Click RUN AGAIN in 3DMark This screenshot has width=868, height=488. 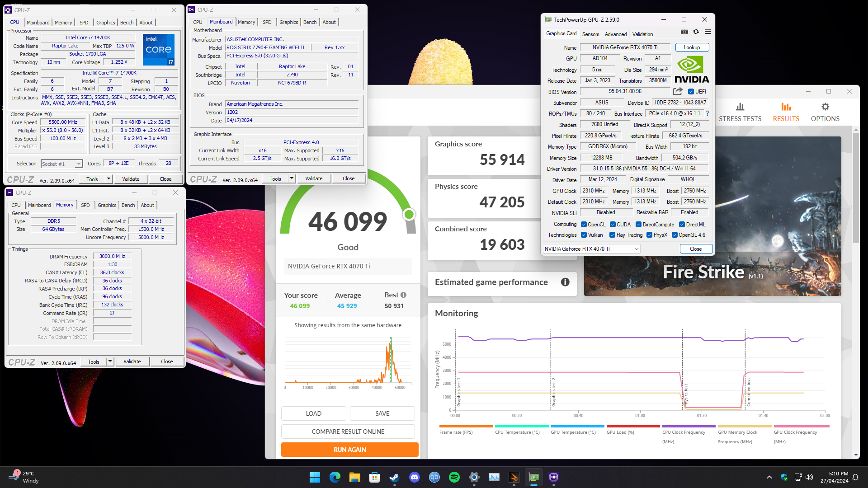pos(350,450)
